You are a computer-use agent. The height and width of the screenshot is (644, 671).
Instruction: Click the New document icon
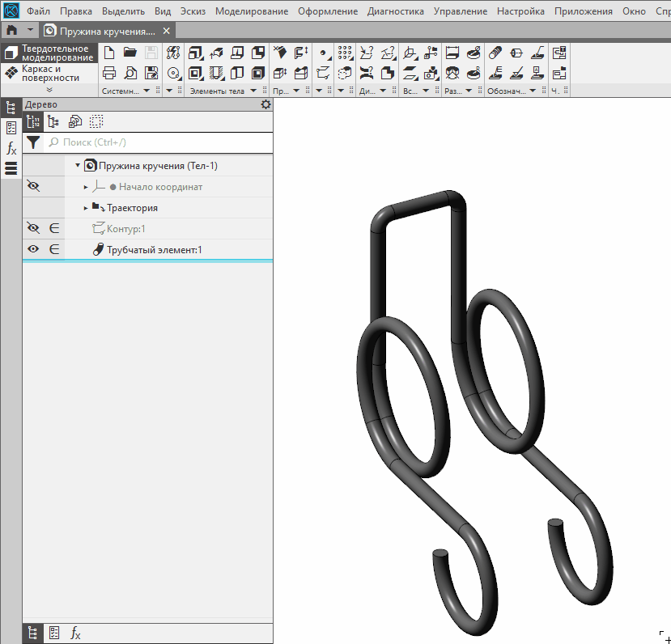coord(109,53)
